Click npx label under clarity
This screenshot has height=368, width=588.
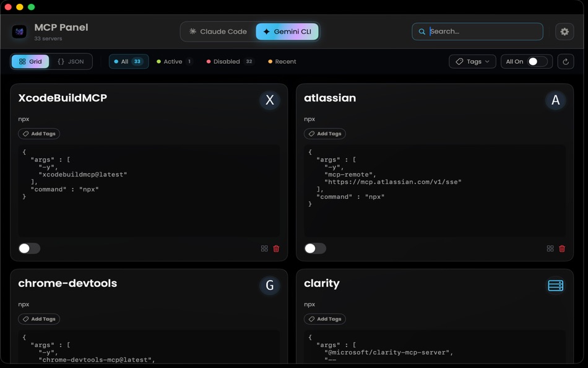(309, 305)
